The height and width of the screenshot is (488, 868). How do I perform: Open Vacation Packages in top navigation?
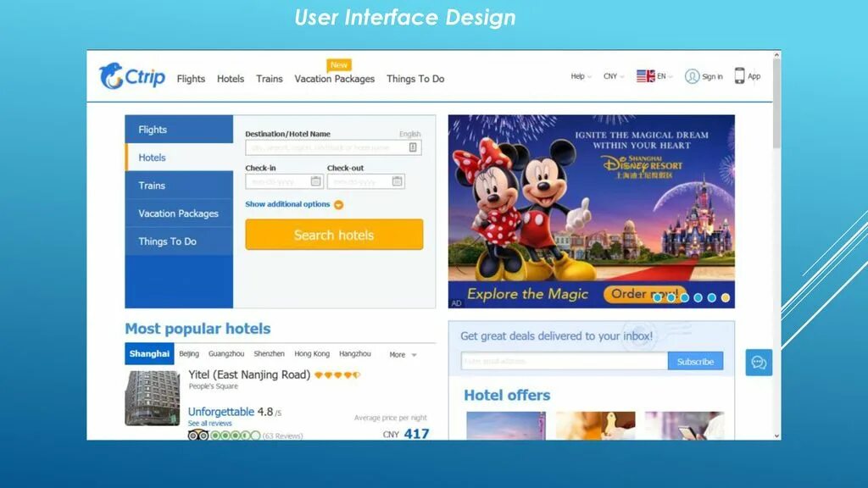334,79
